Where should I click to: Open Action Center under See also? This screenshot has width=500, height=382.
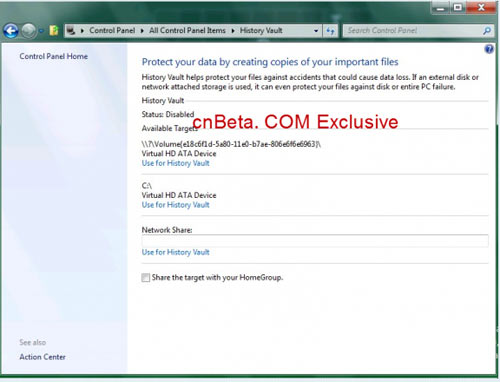coord(42,357)
